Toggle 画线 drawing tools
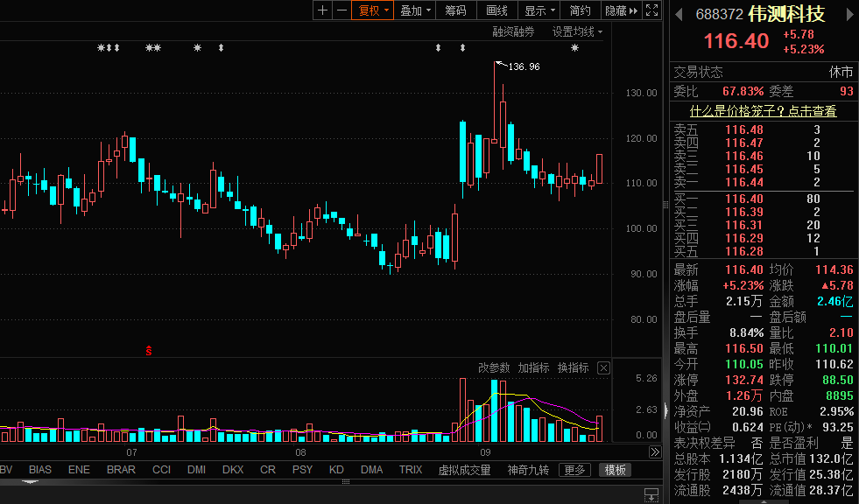 (x=496, y=10)
